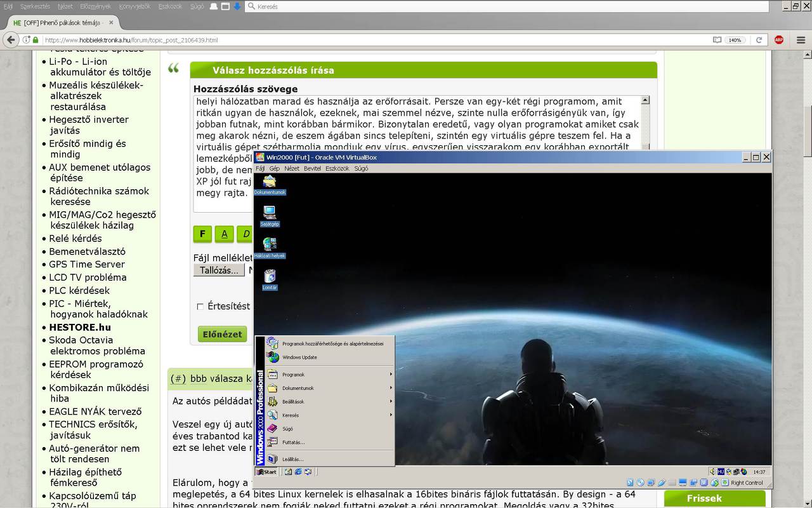The height and width of the screenshot is (508, 812).
Task: Click the underline A formatting button
Action: [x=224, y=234]
